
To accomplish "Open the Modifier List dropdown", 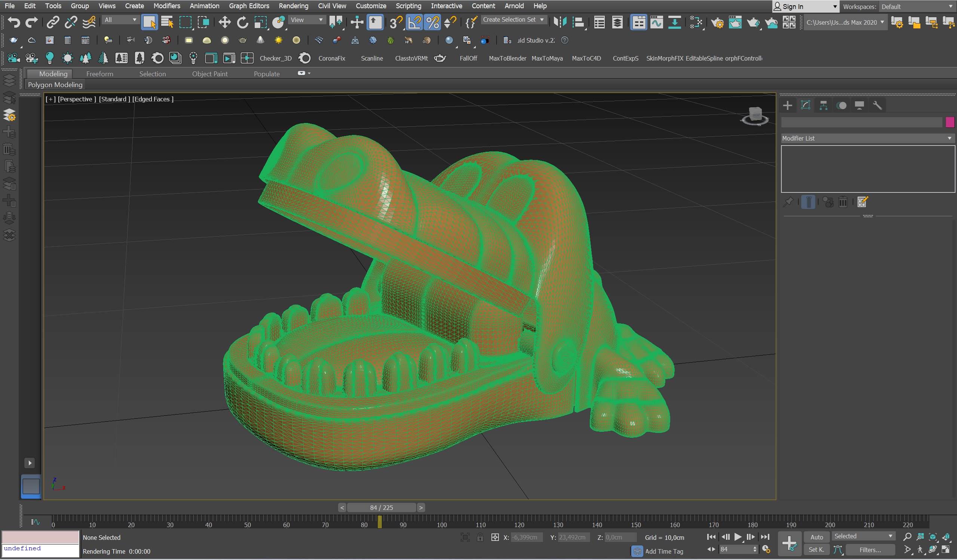I will click(x=867, y=138).
